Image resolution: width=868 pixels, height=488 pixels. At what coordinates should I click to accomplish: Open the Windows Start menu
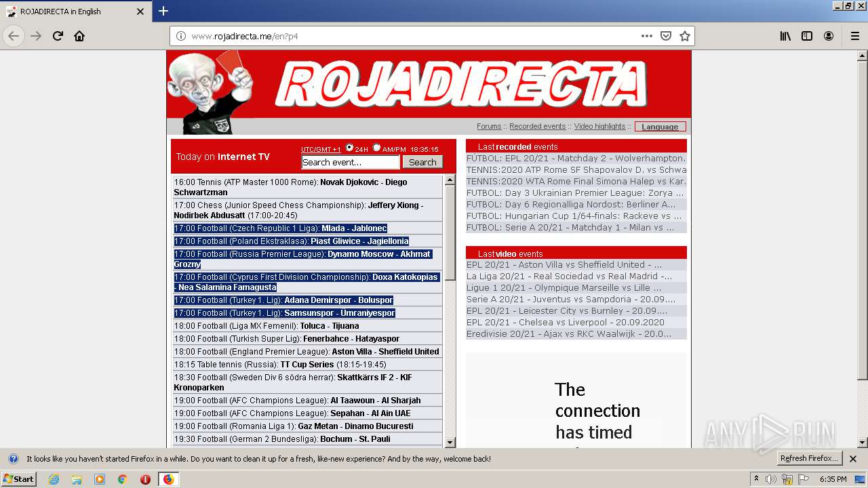(x=19, y=479)
